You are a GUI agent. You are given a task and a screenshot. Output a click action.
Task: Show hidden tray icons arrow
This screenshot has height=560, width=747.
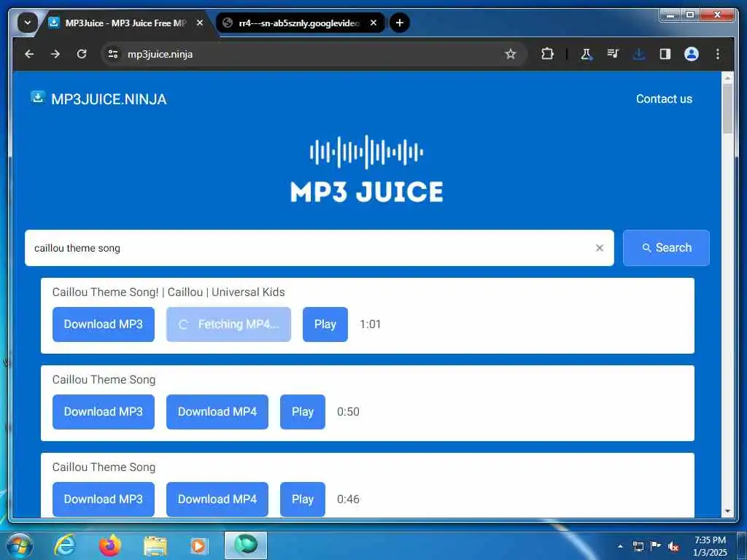tap(620, 546)
